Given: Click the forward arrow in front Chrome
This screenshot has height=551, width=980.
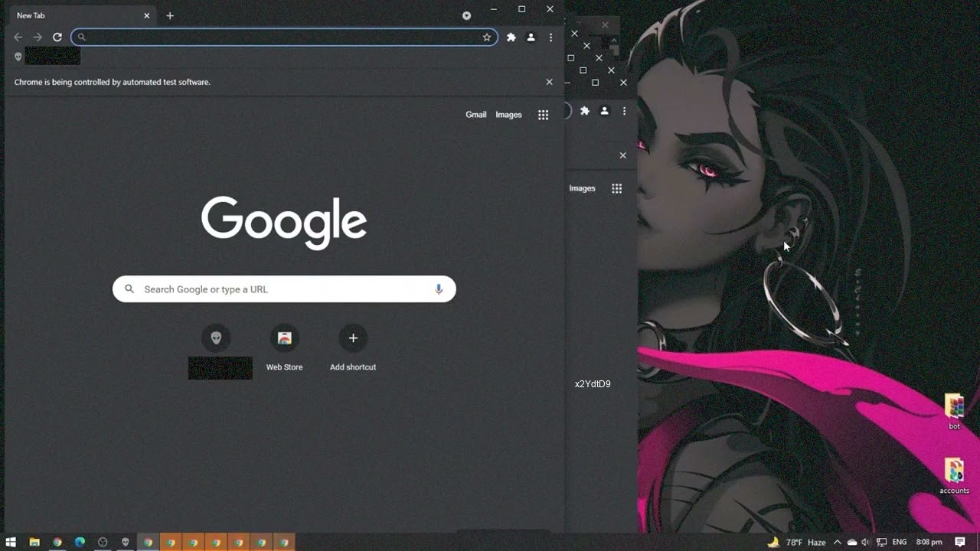Looking at the screenshot, I should click(38, 37).
